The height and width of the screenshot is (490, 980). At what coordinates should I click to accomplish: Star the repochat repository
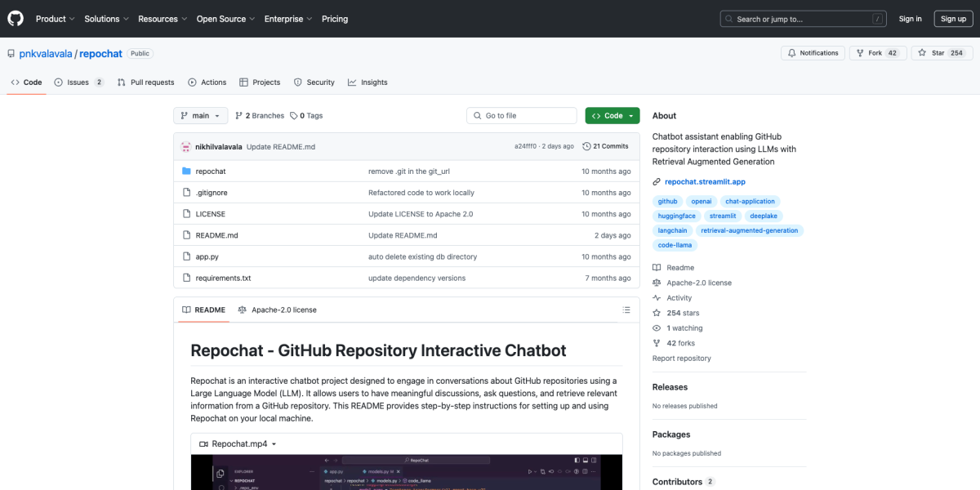tap(941, 52)
